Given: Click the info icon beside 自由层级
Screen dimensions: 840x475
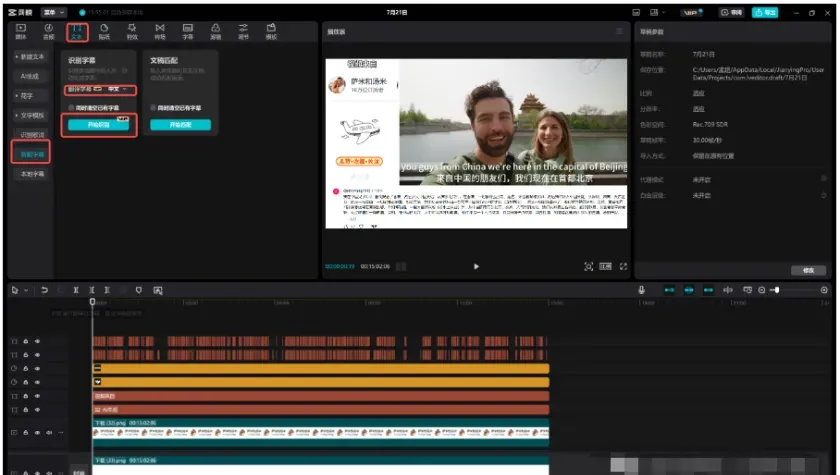Looking at the screenshot, I should click(x=823, y=195).
